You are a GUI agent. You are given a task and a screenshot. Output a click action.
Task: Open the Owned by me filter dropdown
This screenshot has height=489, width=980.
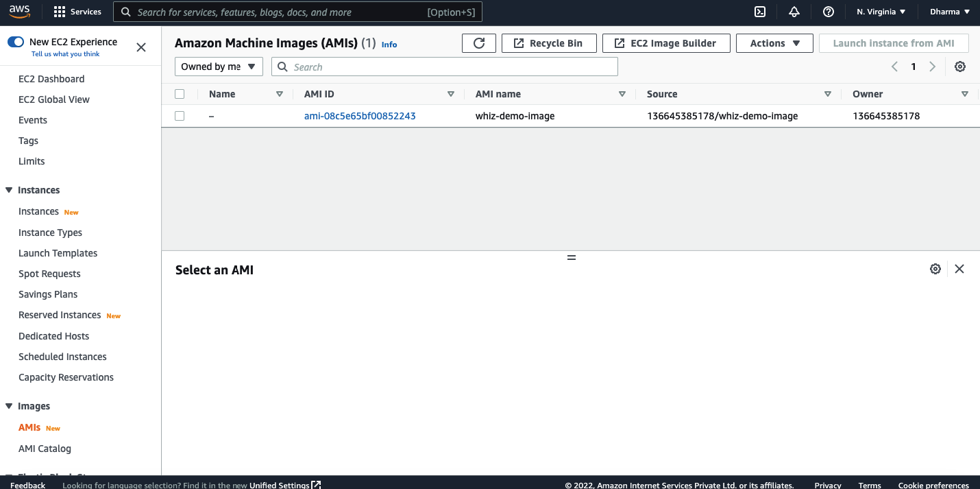[x=219, y=67]
